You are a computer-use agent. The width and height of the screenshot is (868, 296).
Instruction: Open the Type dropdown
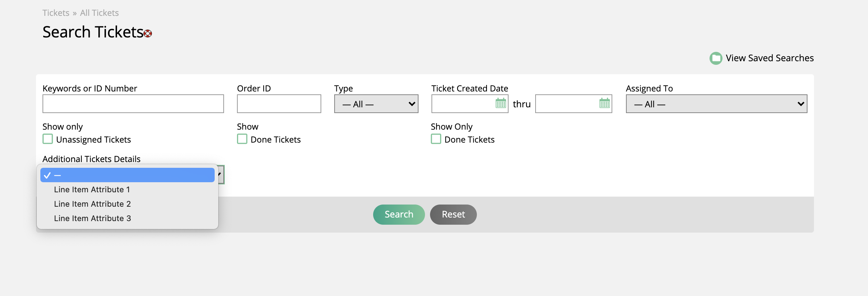376,104
